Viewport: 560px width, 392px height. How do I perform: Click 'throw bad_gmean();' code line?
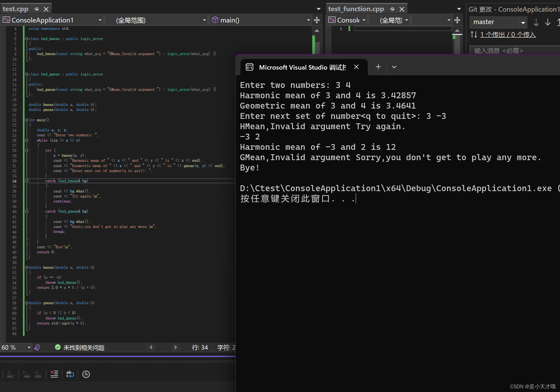coord(64,318)
